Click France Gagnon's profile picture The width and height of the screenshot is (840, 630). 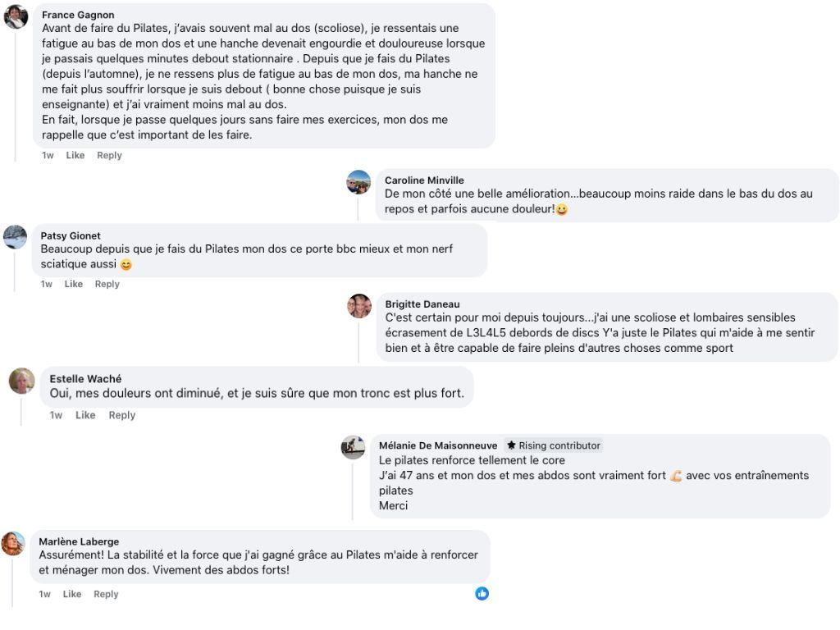click(16, 16)
